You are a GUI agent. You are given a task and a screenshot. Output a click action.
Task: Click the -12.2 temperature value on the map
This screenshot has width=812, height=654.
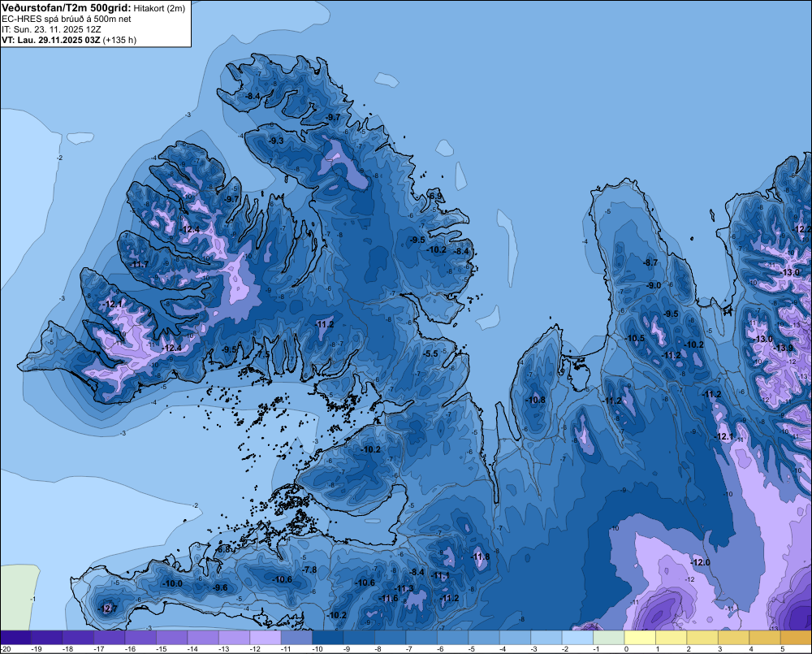(803, 229)
